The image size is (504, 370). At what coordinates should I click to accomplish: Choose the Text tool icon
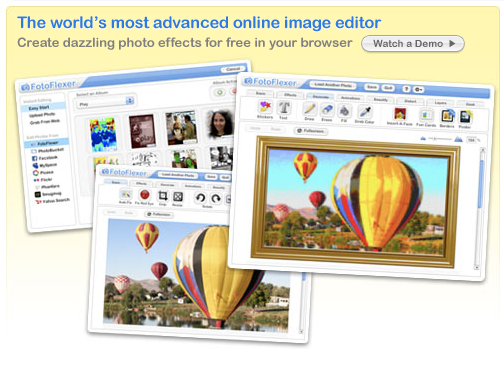(x=284, y=108)
